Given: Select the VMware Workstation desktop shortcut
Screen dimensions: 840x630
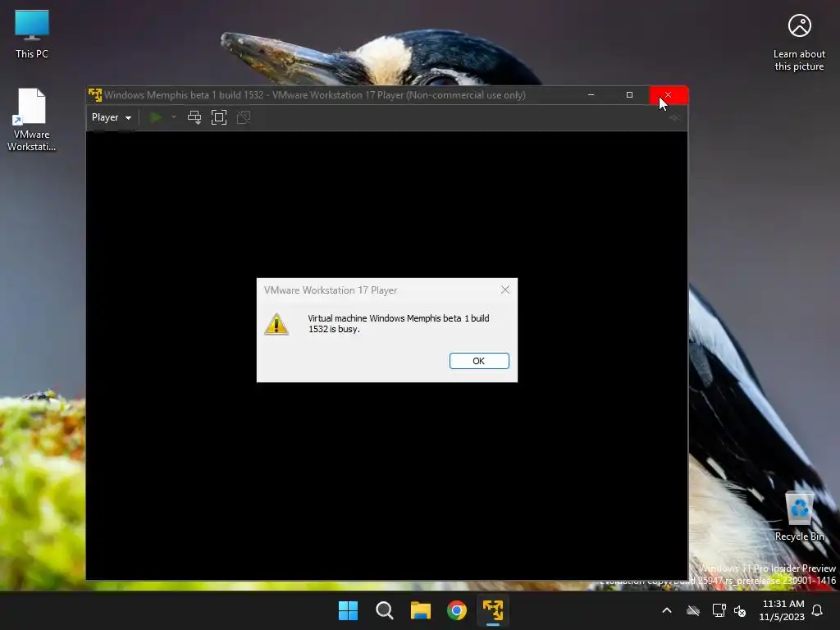Looking at the screenshot, I should point(32,120).
